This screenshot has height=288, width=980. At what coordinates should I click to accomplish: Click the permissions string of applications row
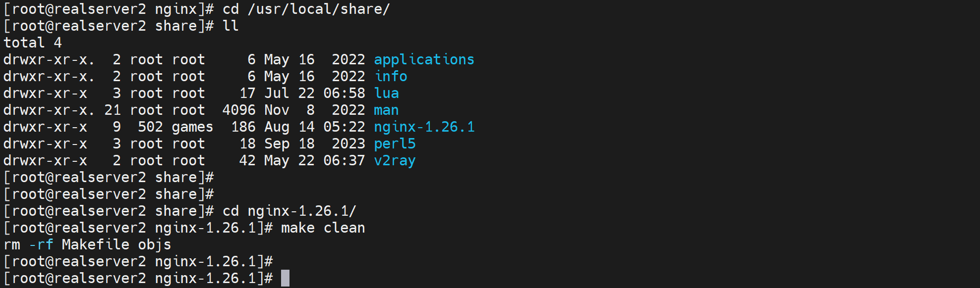pyautogui.click(x=49, y=60)
